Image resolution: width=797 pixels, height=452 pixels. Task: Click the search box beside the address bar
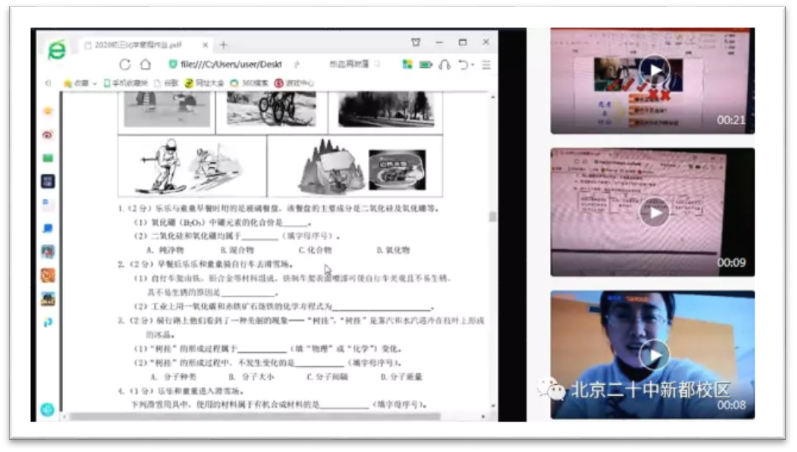click(354, 64)
